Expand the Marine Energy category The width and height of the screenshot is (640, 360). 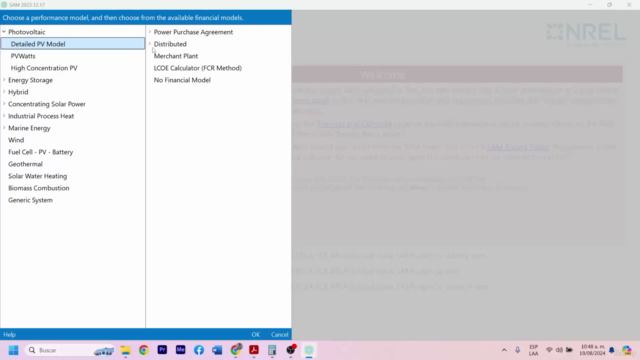coord(4,128)
